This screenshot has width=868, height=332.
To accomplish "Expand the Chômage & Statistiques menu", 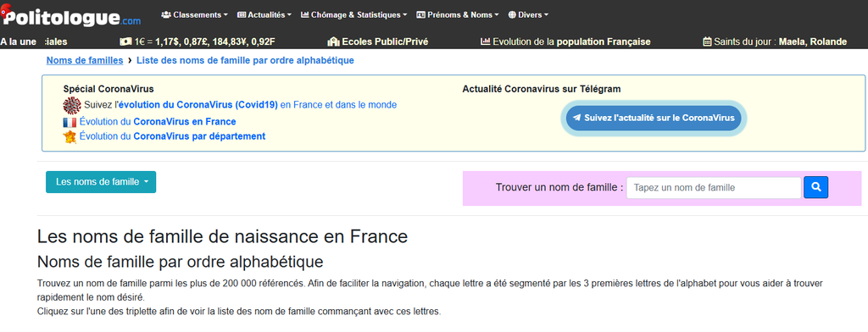I will coord(354,15).
